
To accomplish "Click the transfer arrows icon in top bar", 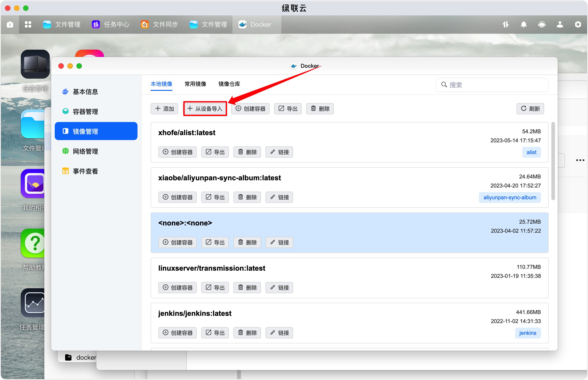I will click(x=505, y=24).
